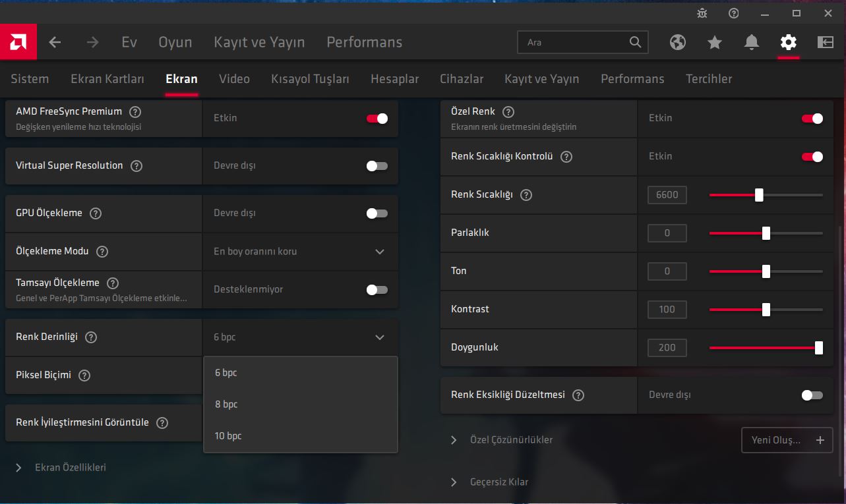Image resolution: width=846 pixels, height=504 pixels.
Task: Expand Özel Çözünürlükler section
Action: coord(502,440)
